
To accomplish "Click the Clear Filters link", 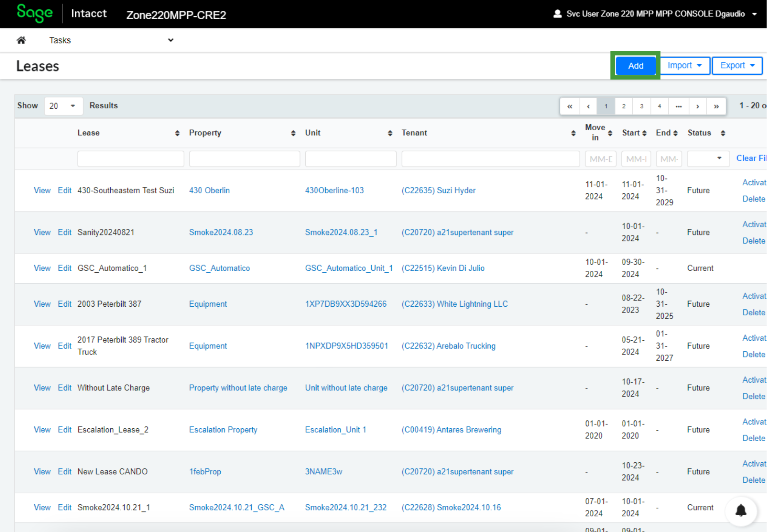I will (751, 158).
